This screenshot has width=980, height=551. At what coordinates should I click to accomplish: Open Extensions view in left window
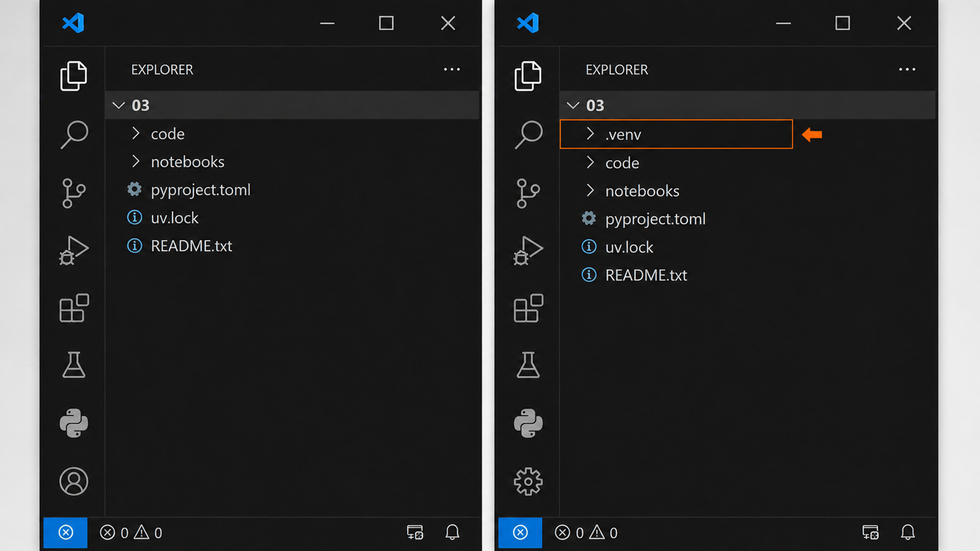tap(74, 308)
